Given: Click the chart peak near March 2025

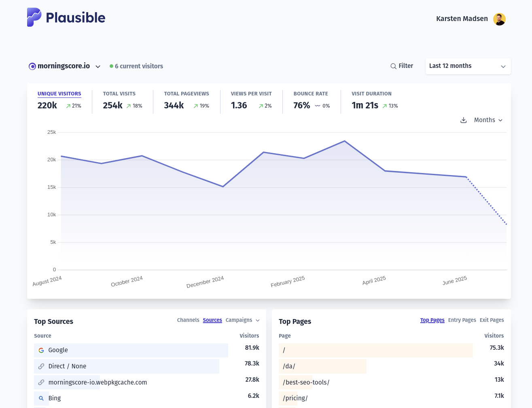Looking at the screenshot, I should click(345, 141).
